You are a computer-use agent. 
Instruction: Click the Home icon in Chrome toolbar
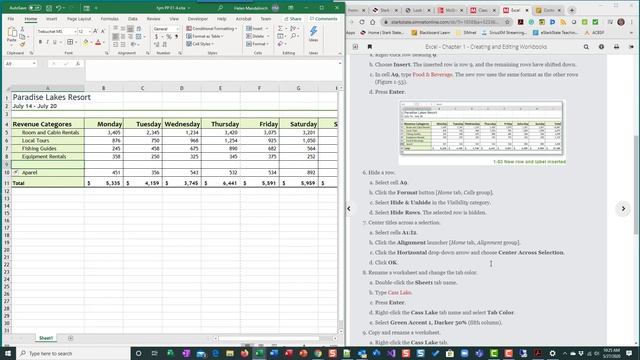372,22
